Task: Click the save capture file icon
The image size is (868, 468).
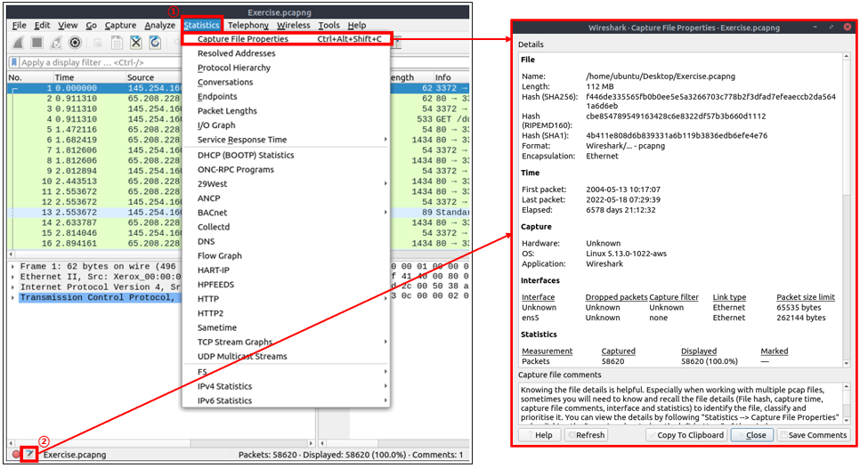Action: coord(117,43)
